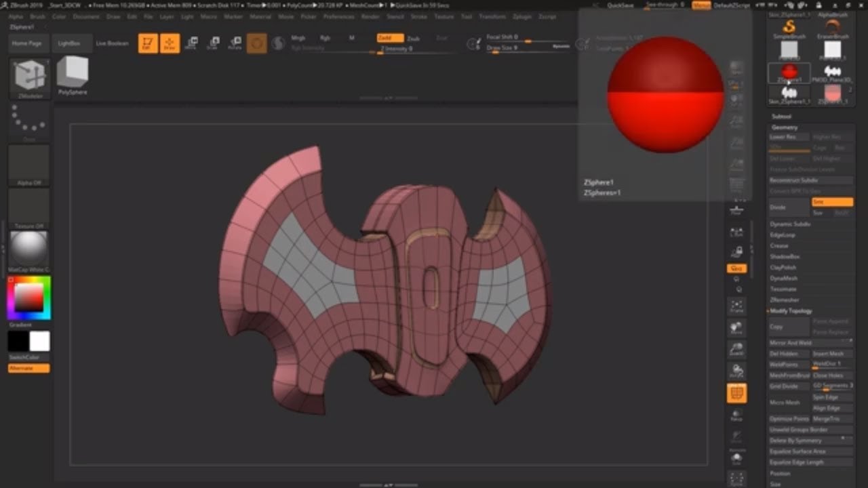
Task: Click QuickSave button
Action: click(620, 5)
